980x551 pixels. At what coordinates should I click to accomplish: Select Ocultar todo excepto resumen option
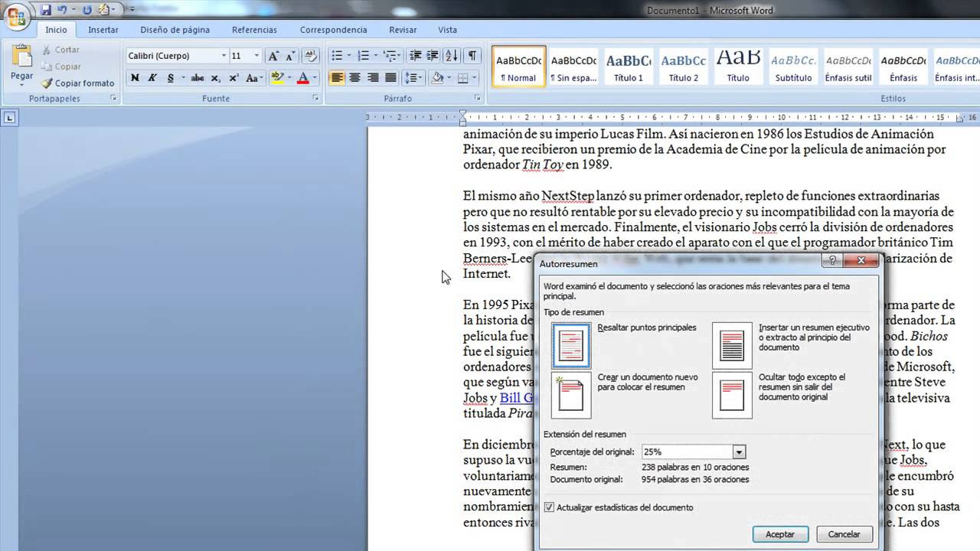pos(732,395)
